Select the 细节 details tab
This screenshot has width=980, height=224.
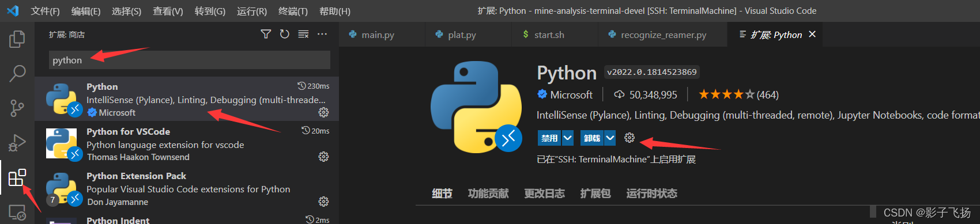(442, 193)
